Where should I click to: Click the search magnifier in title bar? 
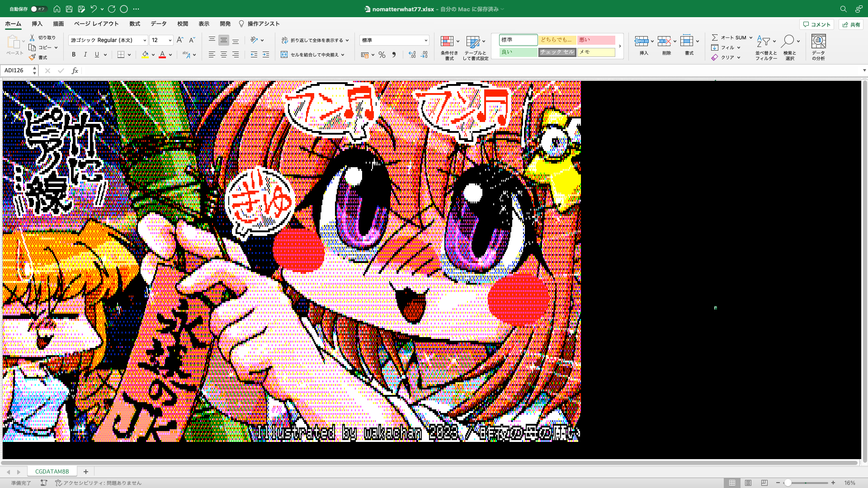click(843, 9)
